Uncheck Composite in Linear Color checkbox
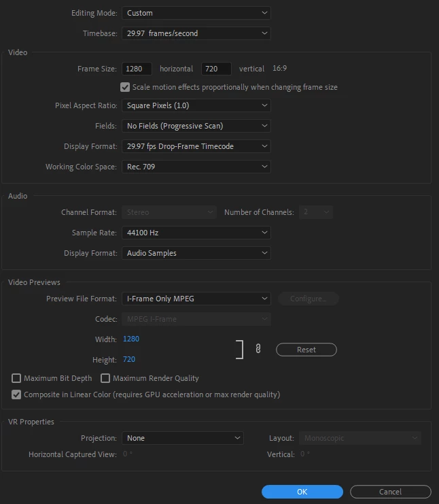The height and width of the screenshot is (504, 439). [x=16, y=394]
